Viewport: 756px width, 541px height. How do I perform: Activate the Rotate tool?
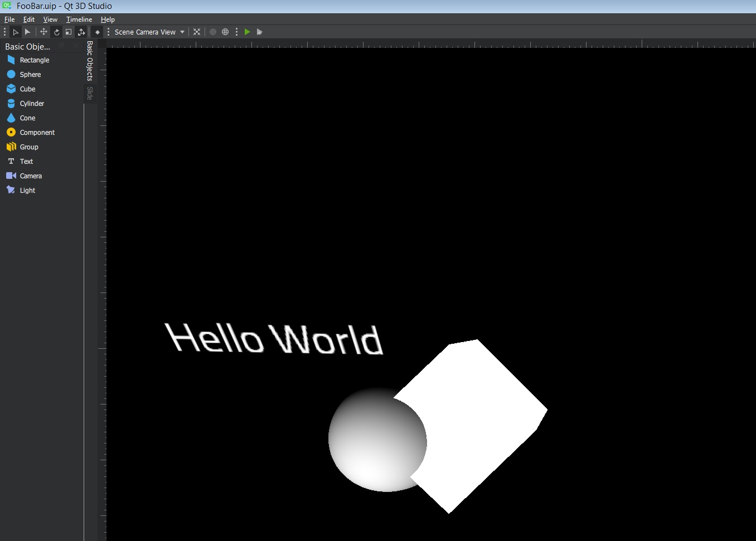[x=56, y=32]
